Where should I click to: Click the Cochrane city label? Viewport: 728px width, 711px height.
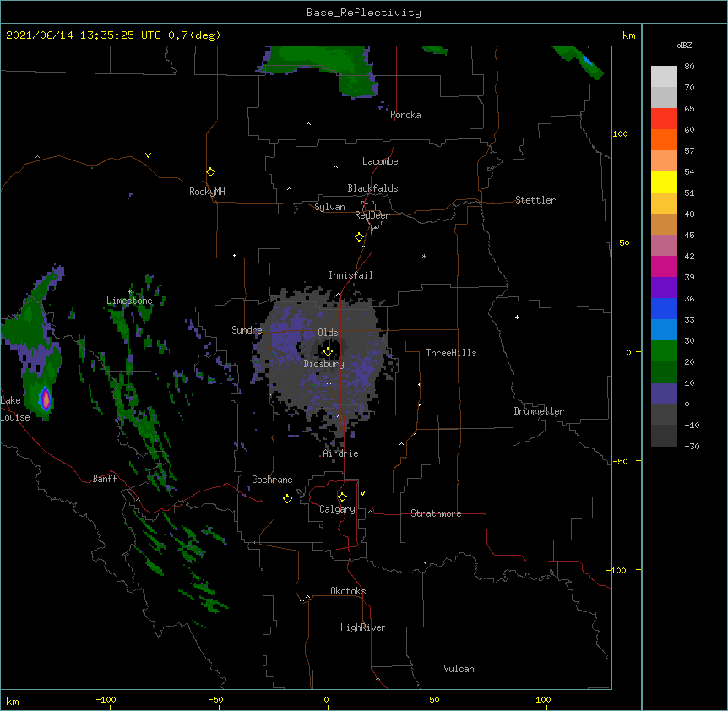click(x=272, y=480)
